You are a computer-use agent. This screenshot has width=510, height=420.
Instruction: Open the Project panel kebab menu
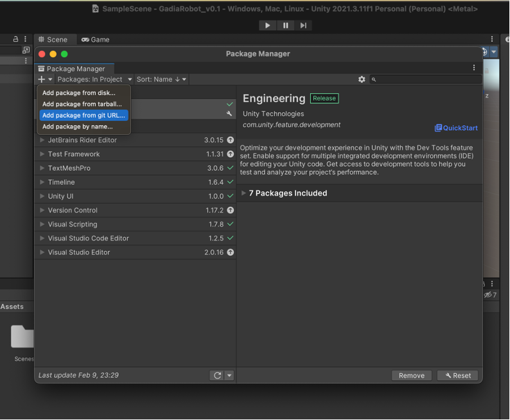(x=492, y=283)
